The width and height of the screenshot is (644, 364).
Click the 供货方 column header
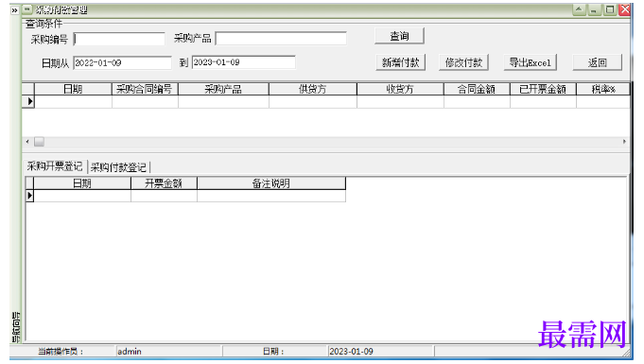(313, 89)
